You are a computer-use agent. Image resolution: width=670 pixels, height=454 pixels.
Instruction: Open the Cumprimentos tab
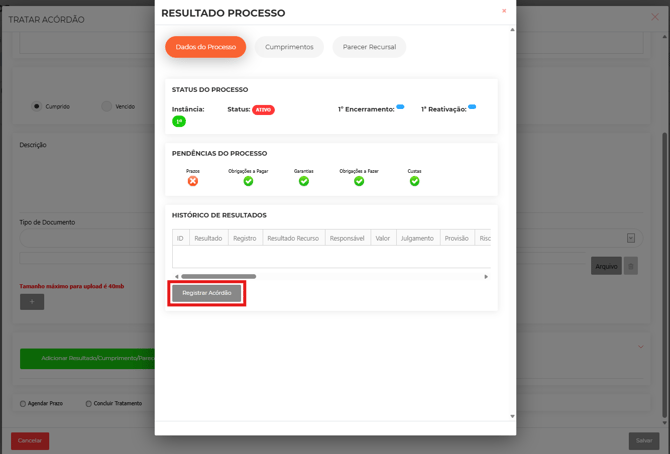click(289, 47)
